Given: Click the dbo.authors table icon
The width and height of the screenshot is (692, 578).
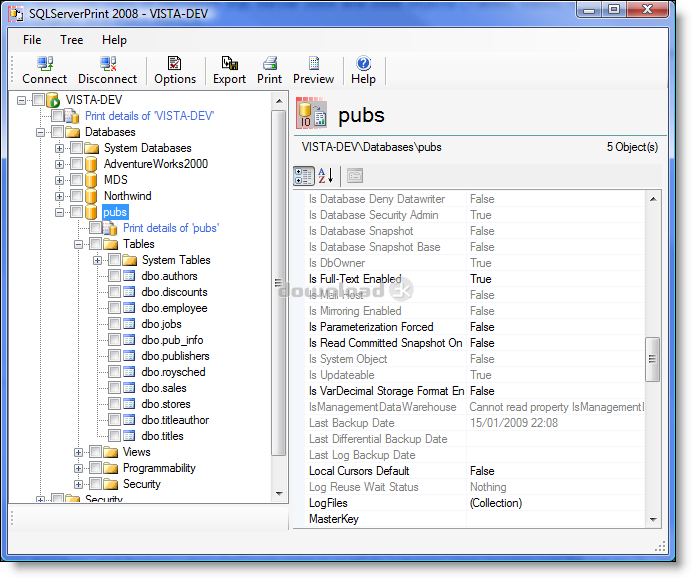Looking at the screenshot, I should tap(129, 276).
